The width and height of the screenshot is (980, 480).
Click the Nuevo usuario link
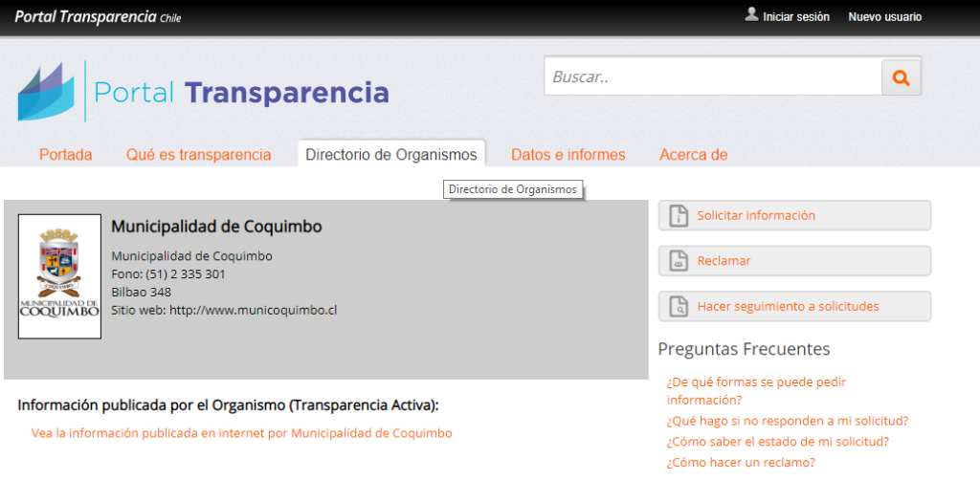(884, 17)
